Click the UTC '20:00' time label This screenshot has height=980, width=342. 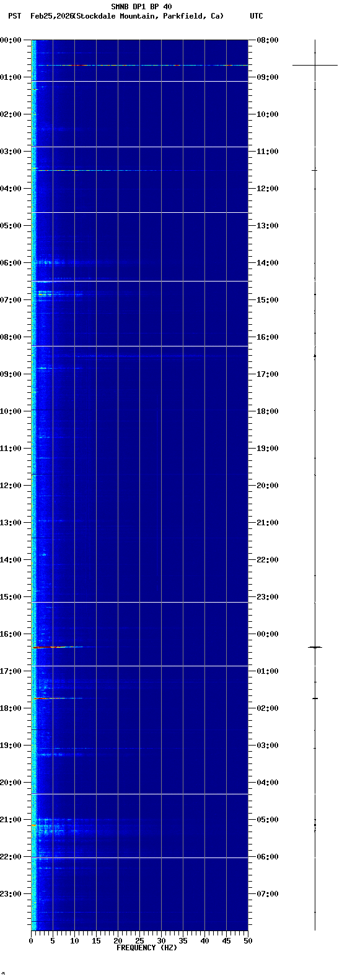(x=268, y=486)
